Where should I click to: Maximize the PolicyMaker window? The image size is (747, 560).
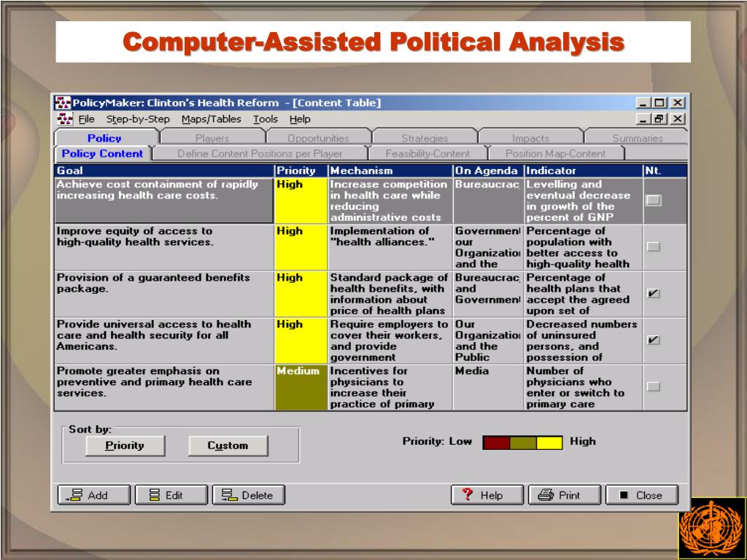coord(659,102)
